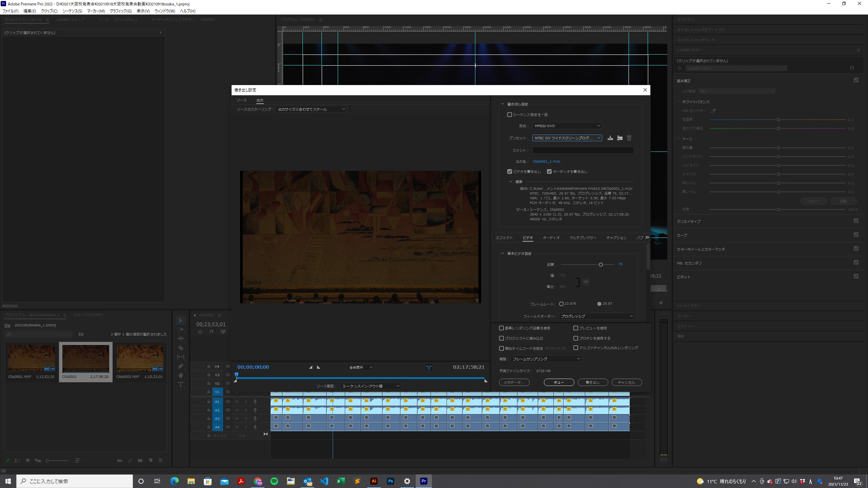The width and height of the screenshot is (868, 488).
Task: Open the 形式 MPEG2-DVD dropdown
Action: tap(567, 126)
